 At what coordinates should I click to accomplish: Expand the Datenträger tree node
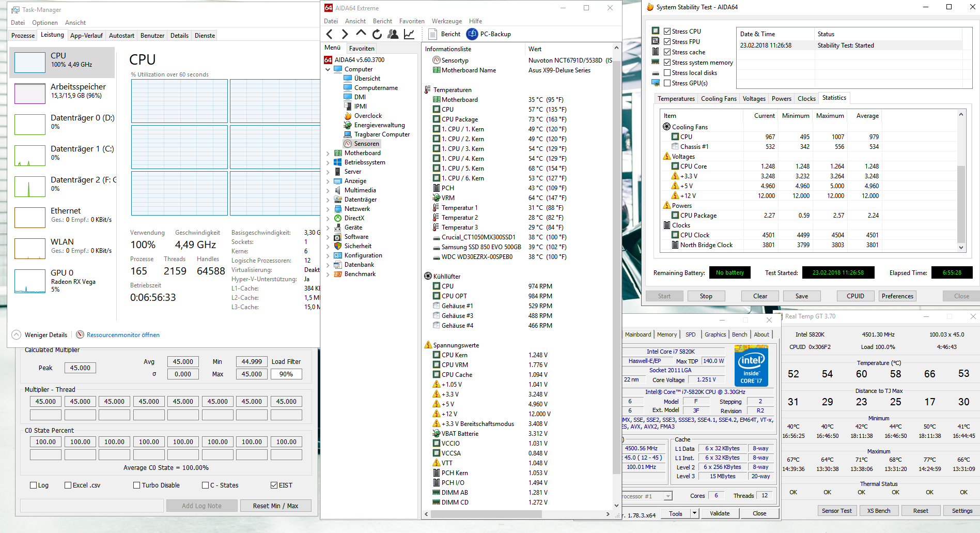click(x=328, y=200)
